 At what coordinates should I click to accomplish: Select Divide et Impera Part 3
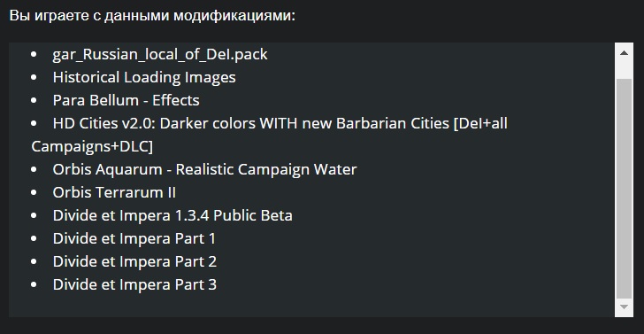click(134, 284)
